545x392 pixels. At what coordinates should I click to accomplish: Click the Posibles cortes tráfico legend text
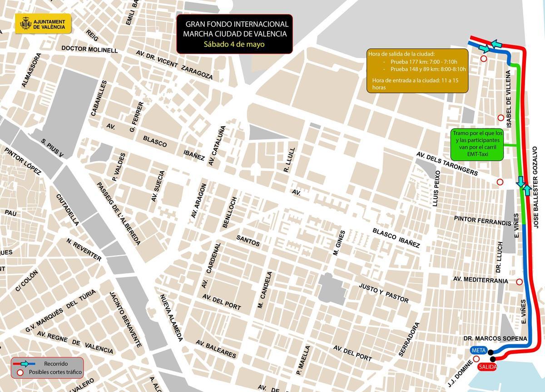point(54,372)
